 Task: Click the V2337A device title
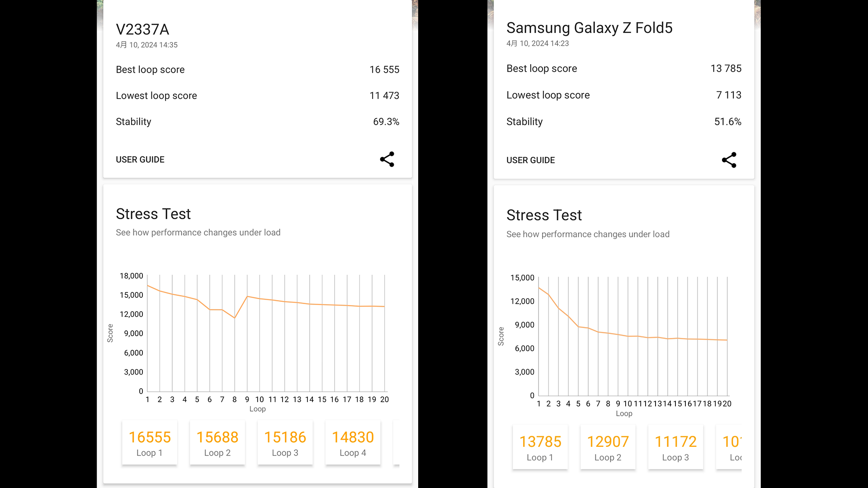click(x=142, y=29)
